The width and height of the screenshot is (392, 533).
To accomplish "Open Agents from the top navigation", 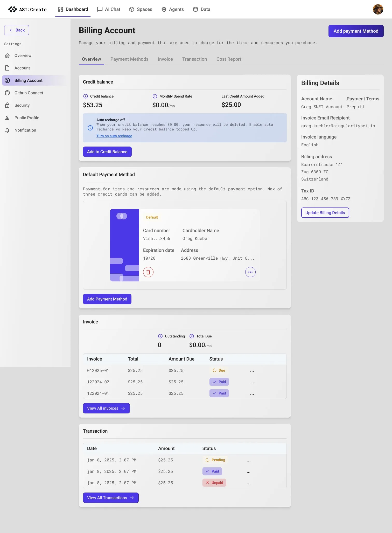I will tap(172, 9).
